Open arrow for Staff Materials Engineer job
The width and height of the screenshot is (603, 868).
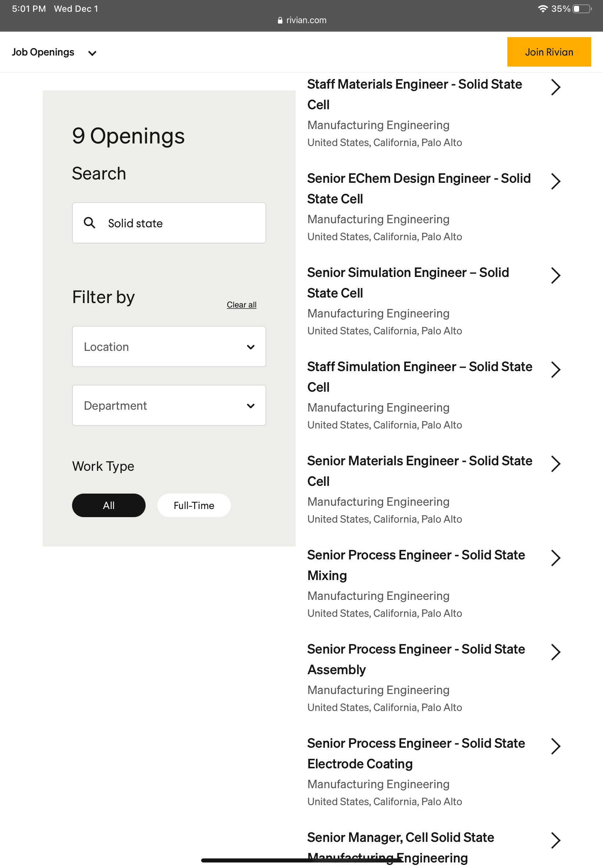[556, 87]
